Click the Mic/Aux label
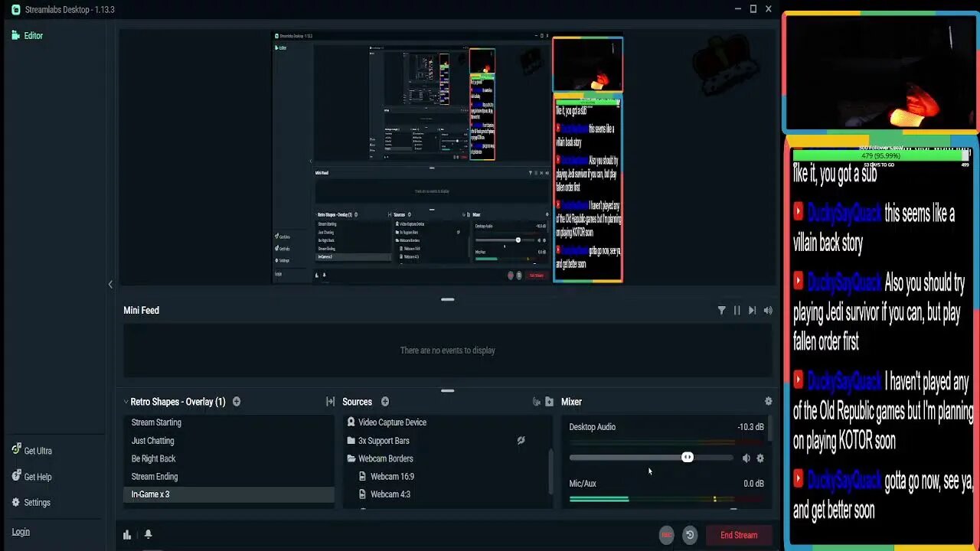 pyautogui.click(x=583, y=484)
